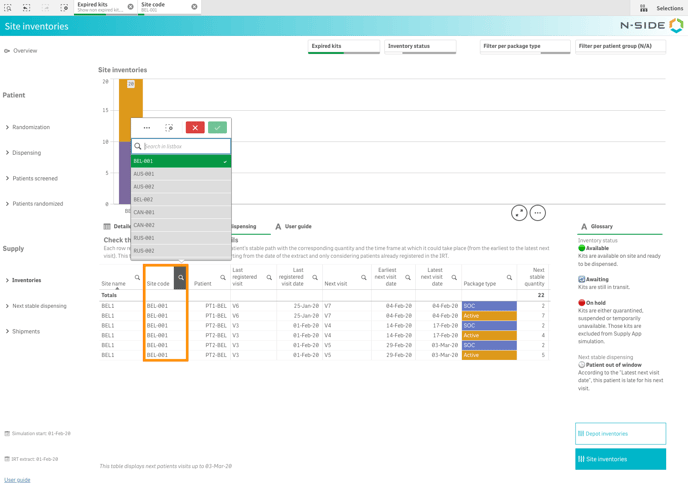Clear the Expired kits selection
The image size is (688, 486).
130,7
